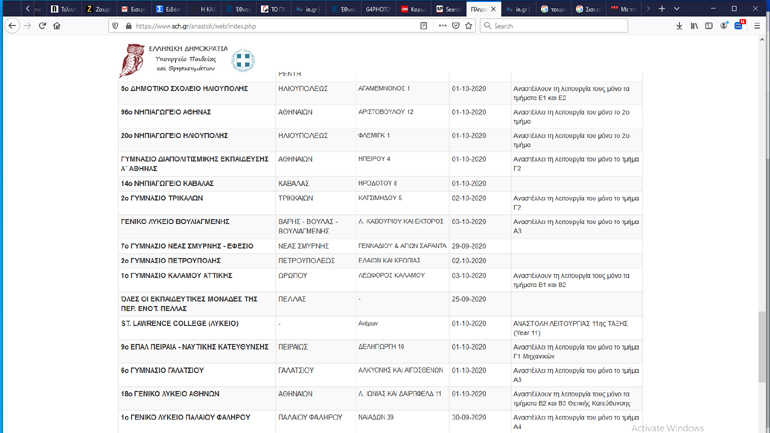This screenshot has width=770, height=433.
Task: Bookmark this page with the star icon
Action: pyautogui.click(x=469, y=26)
